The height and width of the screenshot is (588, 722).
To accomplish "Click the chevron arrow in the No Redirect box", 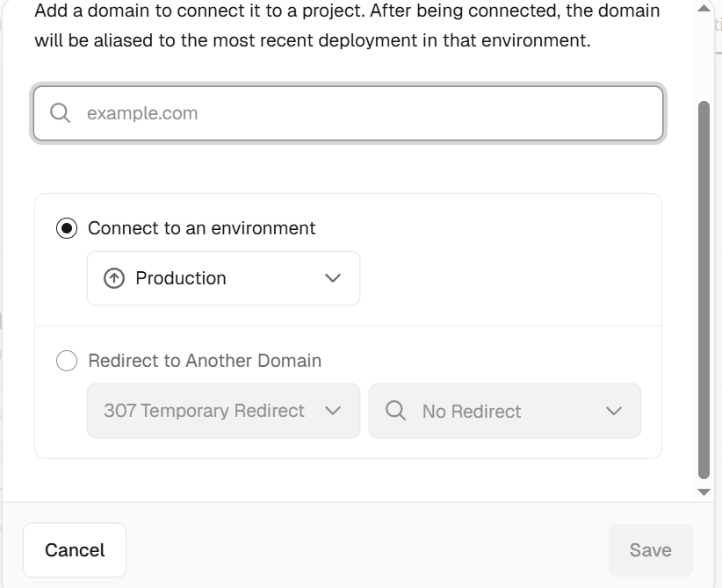I will tap(613, 411).
